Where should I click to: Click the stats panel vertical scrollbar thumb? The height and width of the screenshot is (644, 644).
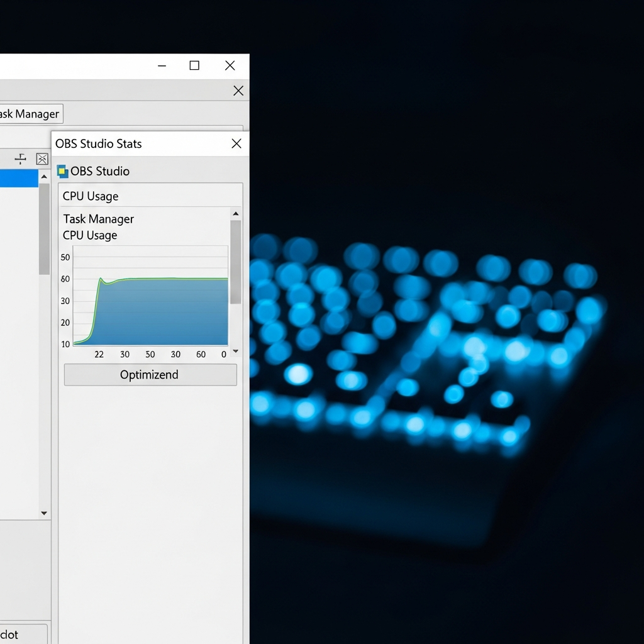[236, 262]
